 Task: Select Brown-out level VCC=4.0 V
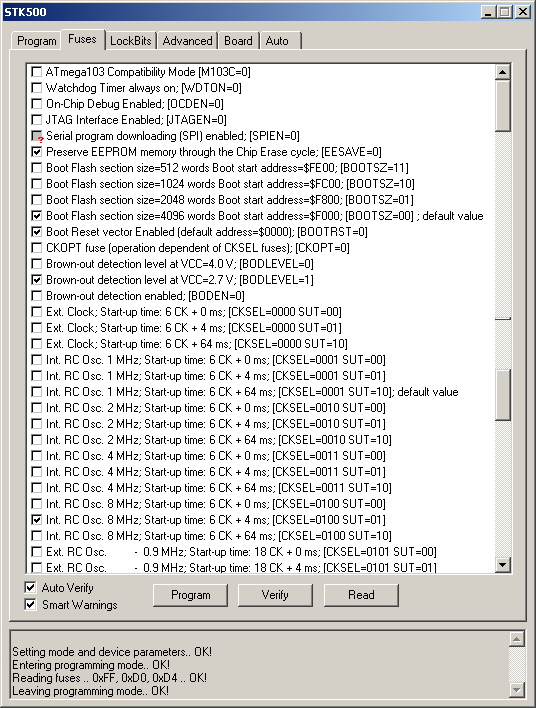(36, 264)
